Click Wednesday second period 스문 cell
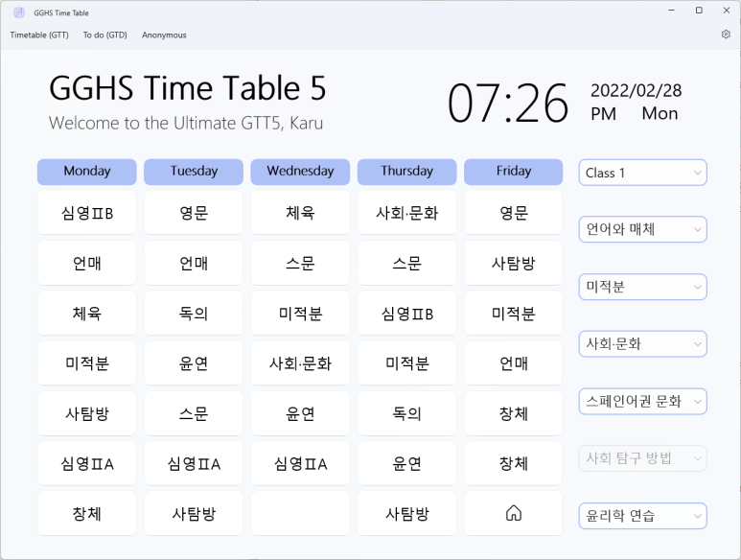The height and width of the screenshot is (560, 741). (x=300, y=263)
